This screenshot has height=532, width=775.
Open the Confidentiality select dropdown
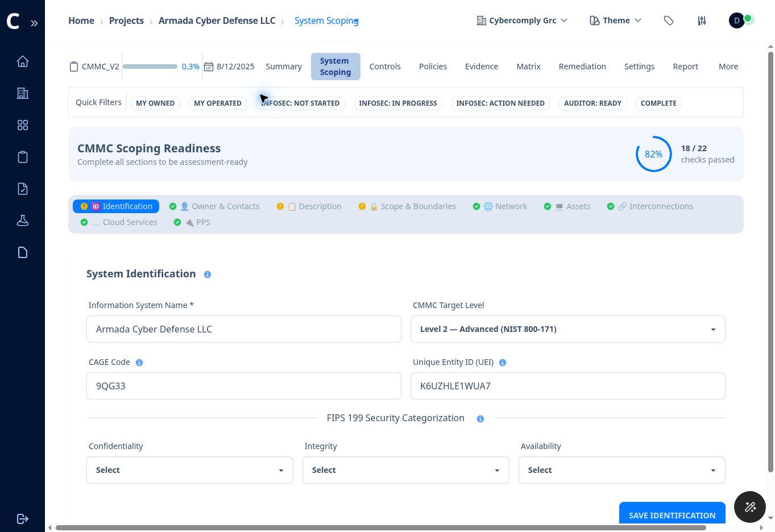tap(190, 470)
